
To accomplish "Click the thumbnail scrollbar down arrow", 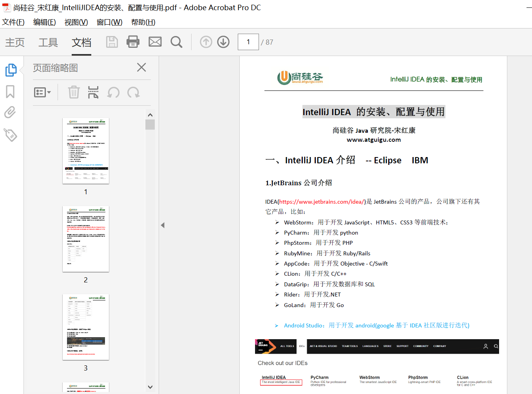I will click(150, 387).
